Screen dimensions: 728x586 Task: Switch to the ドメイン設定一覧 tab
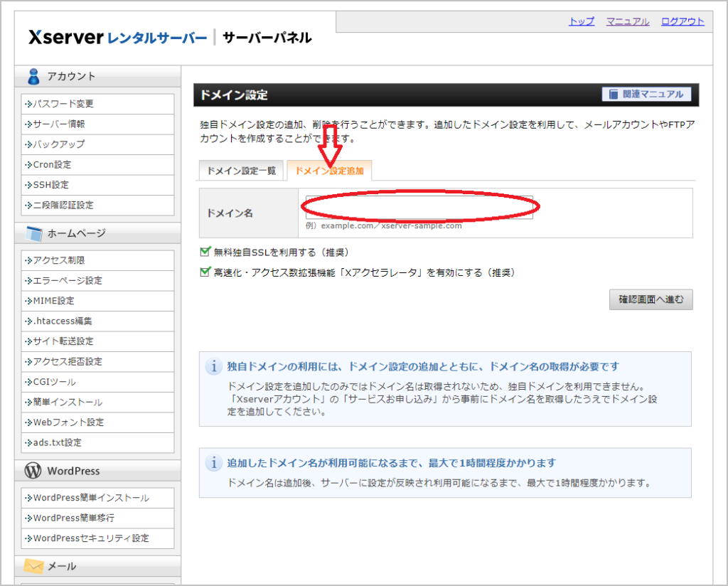point(241,171)
